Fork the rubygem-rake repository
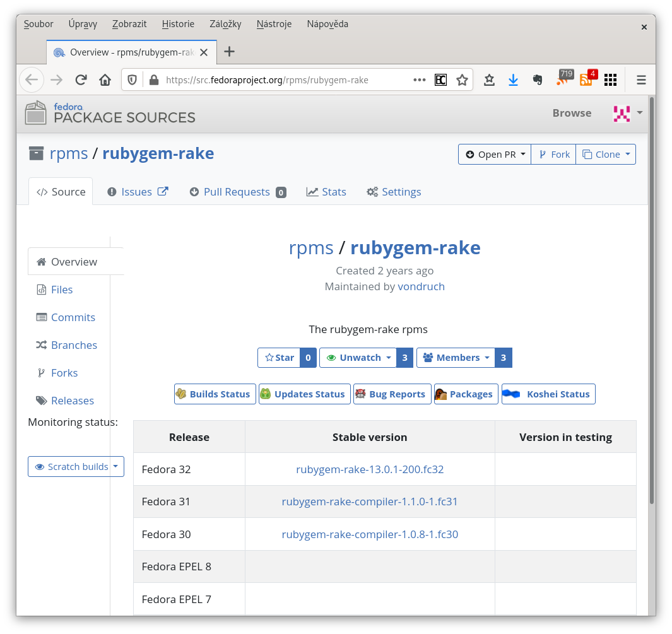The width and height of the screenshot is (672, 634). click(x=554, y=154)
